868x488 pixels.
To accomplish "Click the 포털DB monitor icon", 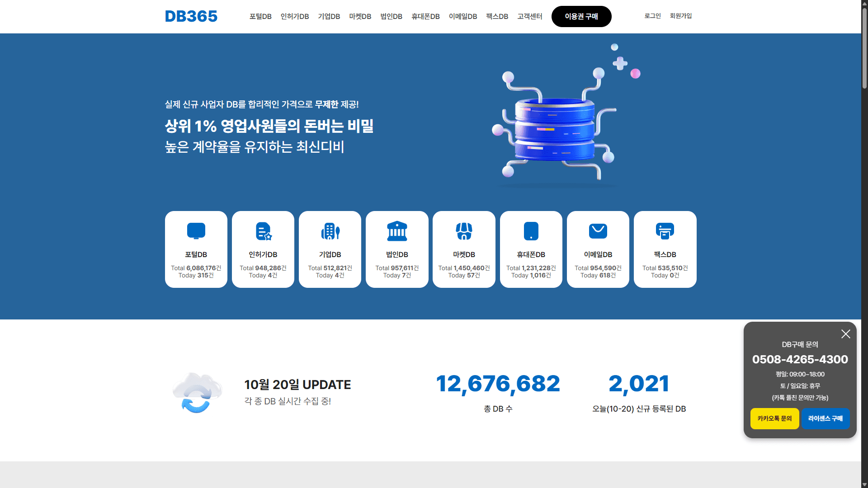I will click(x=196, y=231).
